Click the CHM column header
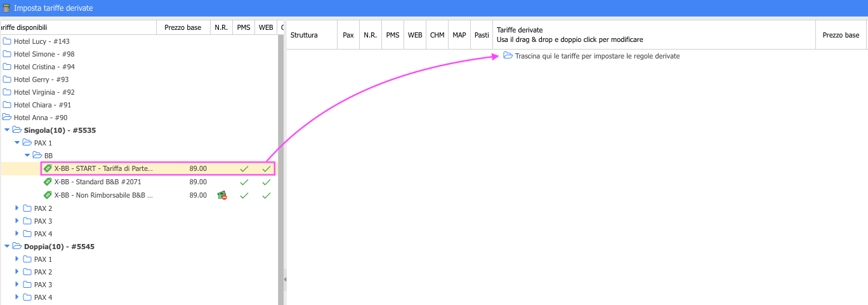 click(437, 35)
